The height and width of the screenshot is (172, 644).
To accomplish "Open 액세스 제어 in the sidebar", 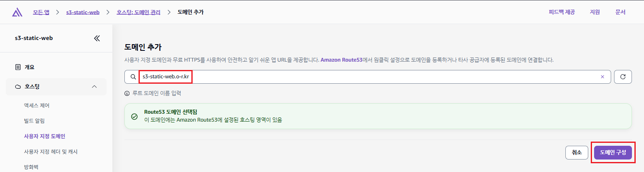I will point(40,105).
